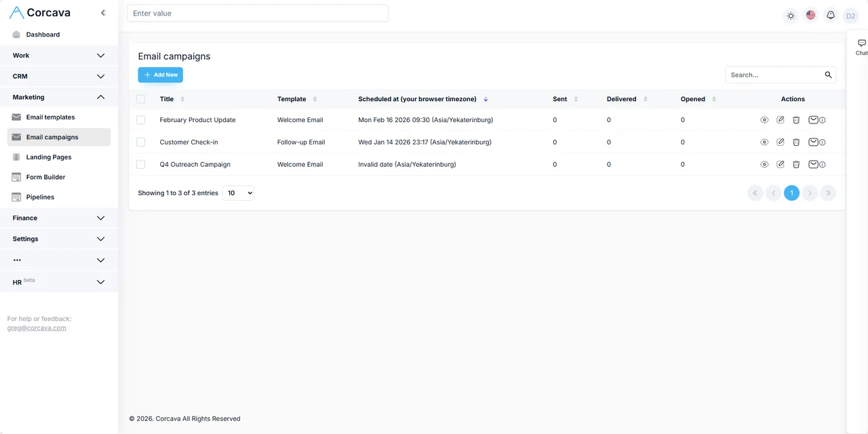Open Form Builder in the sidebar
The height and width of the screenshot is (434, 868).
click(59, 177)
